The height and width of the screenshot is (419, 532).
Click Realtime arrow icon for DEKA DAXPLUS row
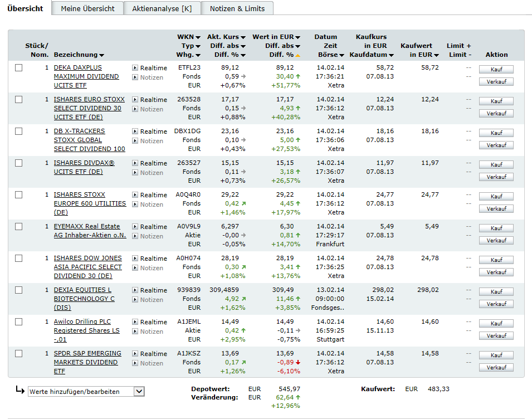point(135,68)
